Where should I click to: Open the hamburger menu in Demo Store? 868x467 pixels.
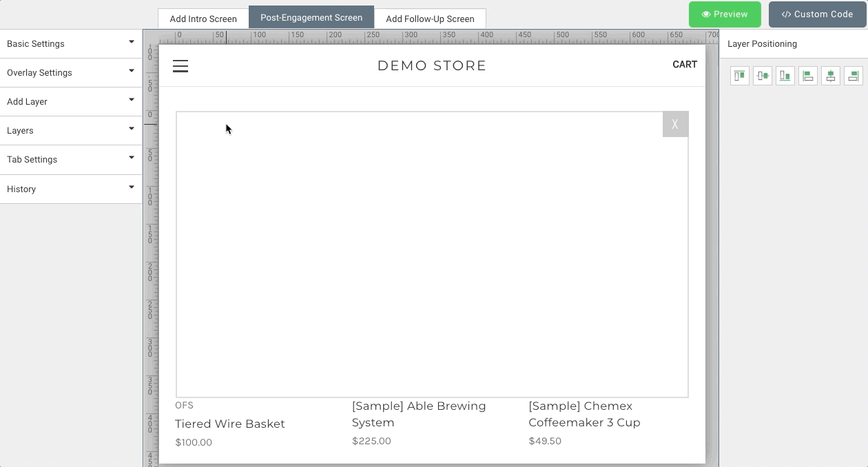[x=180, y=66]
